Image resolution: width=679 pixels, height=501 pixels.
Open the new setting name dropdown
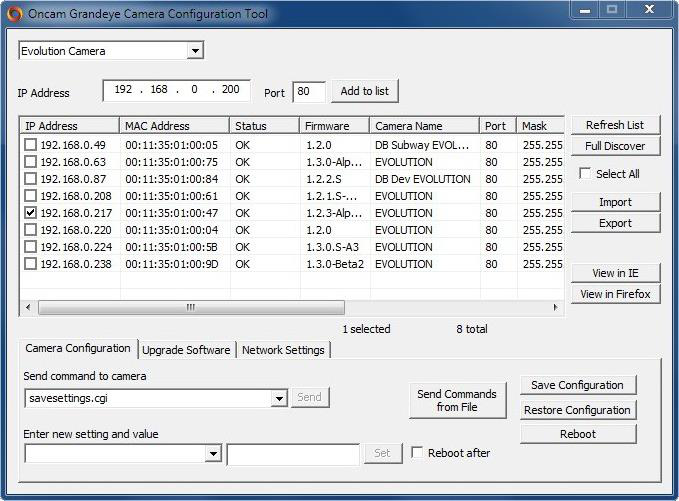[x=213, y=453]
